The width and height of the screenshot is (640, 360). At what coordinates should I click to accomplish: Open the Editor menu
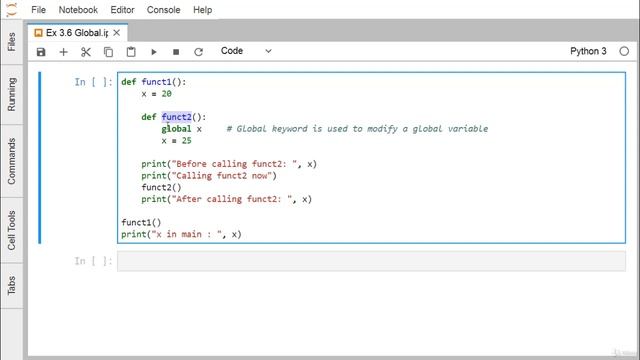(x=122, y=10)
